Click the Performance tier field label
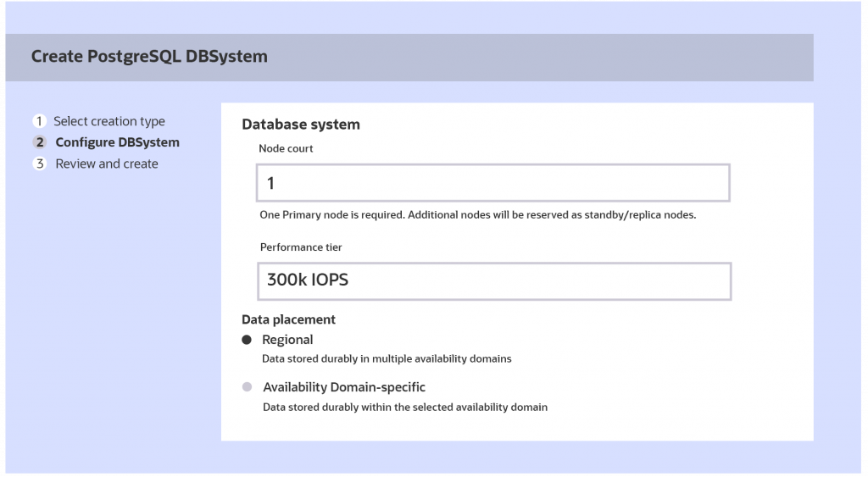Image resolution: width=868 pixels, height=477 pixels. click(301, 247)
